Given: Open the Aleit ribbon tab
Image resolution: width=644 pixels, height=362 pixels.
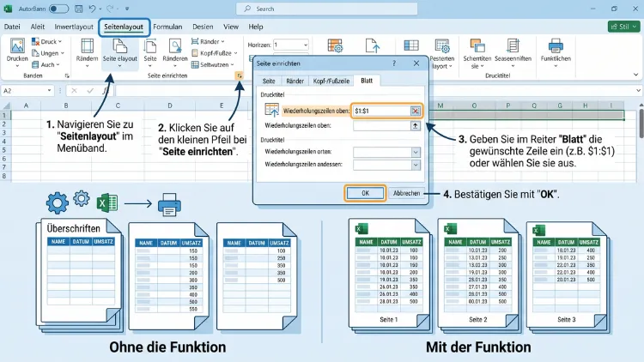Looking at the screenshot, I should pos(38,27).
